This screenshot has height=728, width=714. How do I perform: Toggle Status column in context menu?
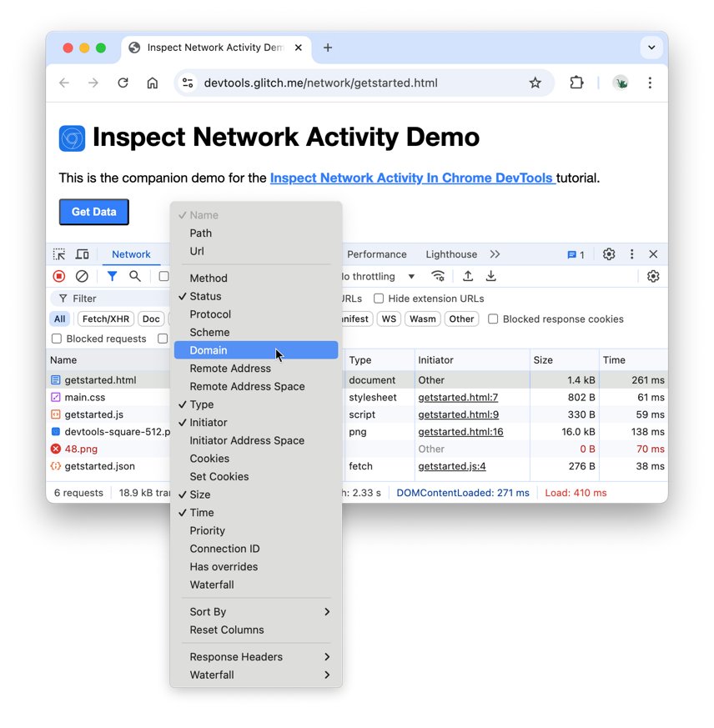pos(256,296)
